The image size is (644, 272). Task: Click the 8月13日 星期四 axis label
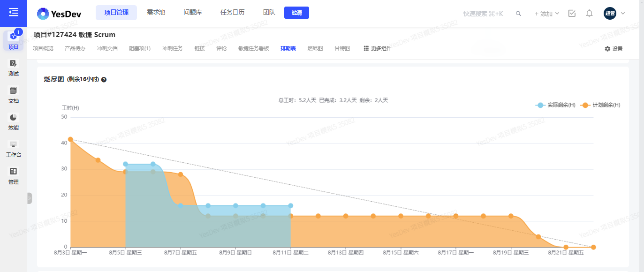[346, 253]
